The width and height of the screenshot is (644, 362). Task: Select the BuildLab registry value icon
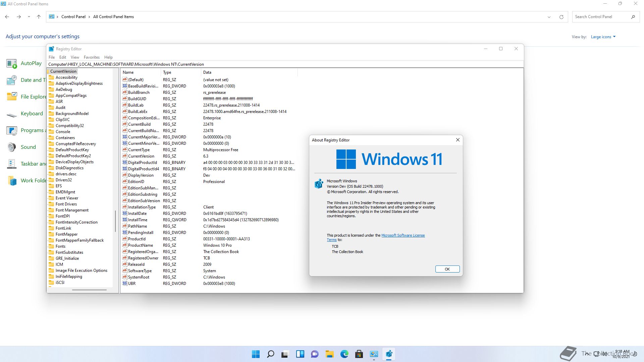pos(125,105)
